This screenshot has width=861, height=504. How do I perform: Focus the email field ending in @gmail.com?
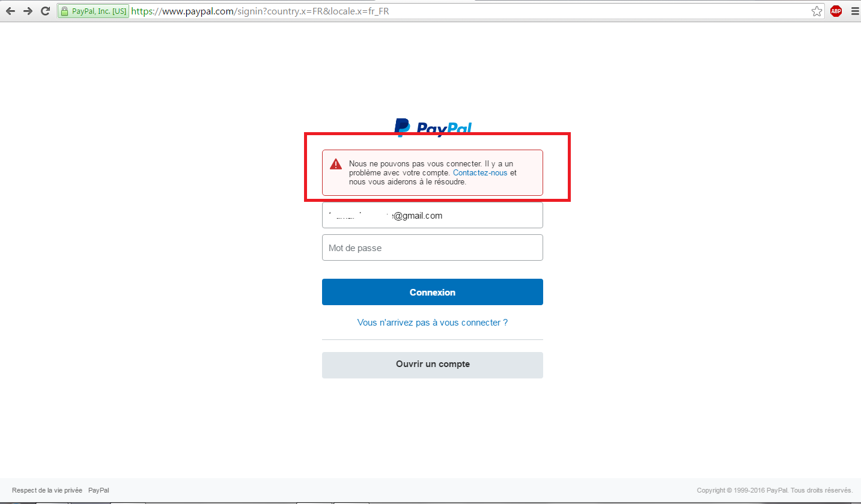[x=433, y=215]
